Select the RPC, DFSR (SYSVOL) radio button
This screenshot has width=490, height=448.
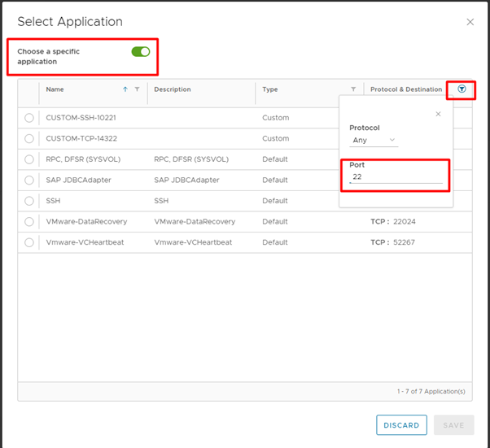[x=29, y=159]
